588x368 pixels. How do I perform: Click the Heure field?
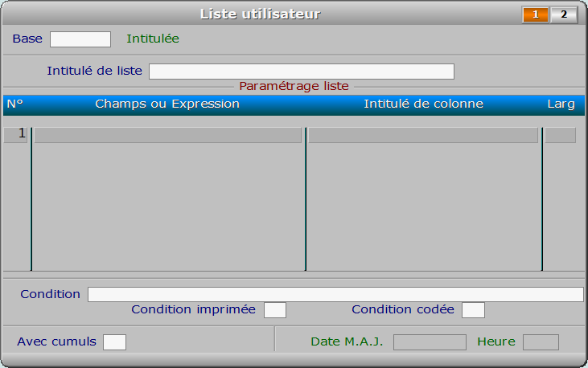click(541, 342)
